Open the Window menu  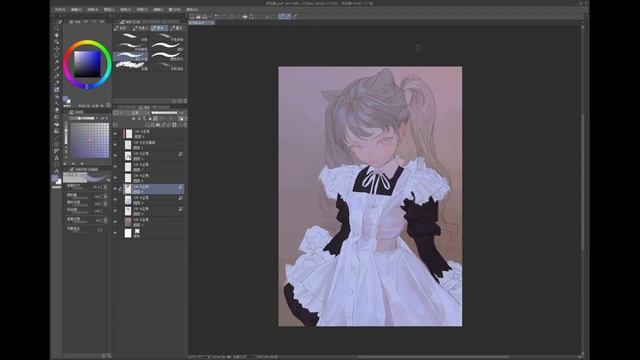click(175, 9)
